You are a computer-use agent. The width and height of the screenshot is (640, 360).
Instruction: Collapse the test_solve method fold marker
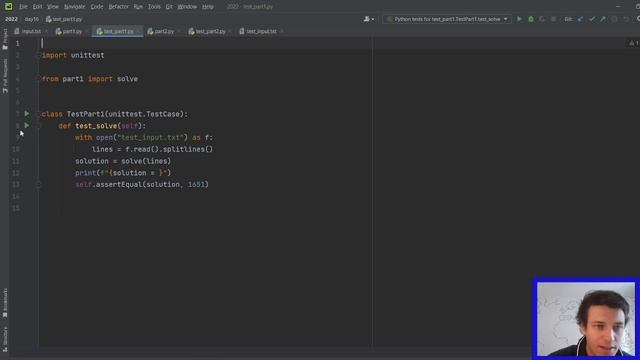pyautogui.click(x=39, y=126)
